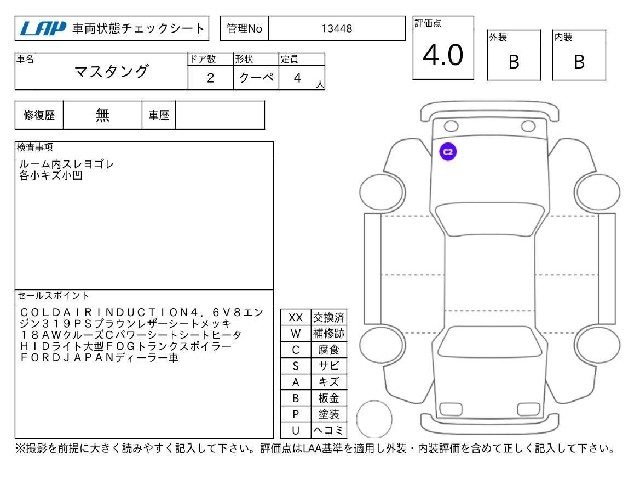Click the repair history field 無
The image size is (640, 480).
tap(102, 116)
